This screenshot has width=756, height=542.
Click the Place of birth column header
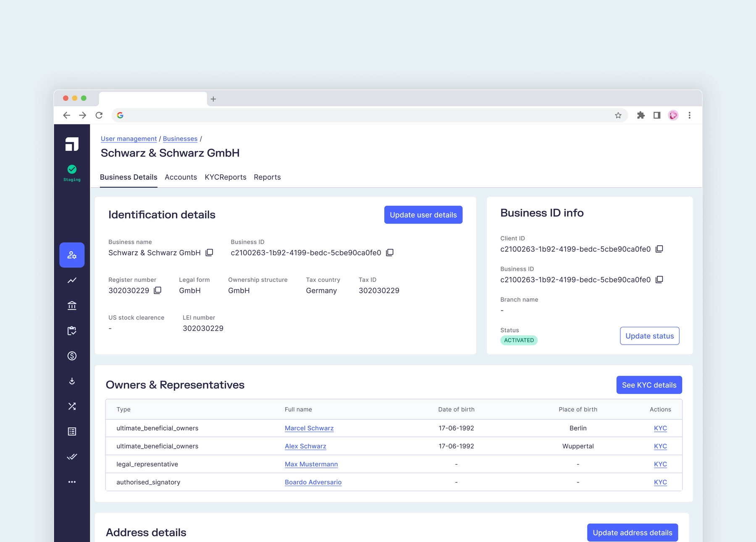pos(578,410)
